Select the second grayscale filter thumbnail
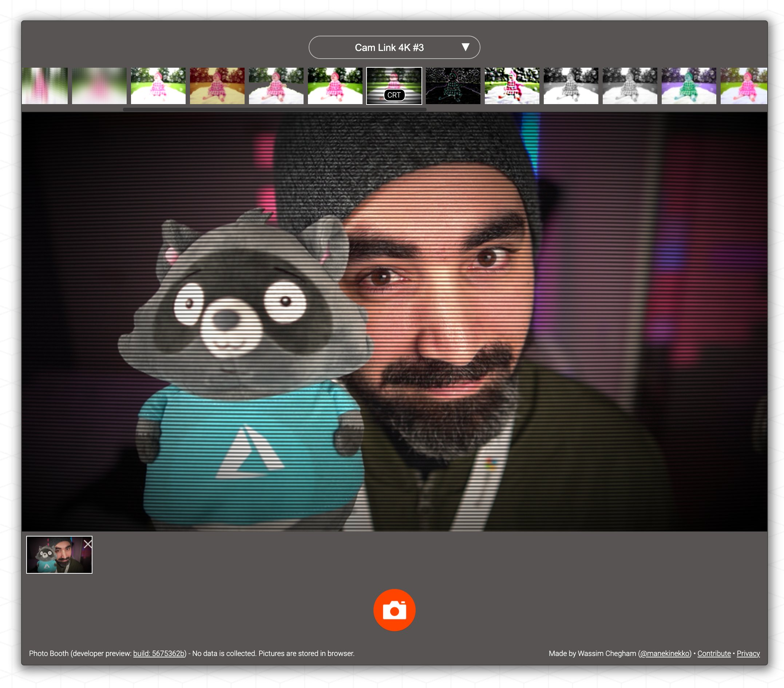Screen dimensions: 784x688 click(629, 86)
